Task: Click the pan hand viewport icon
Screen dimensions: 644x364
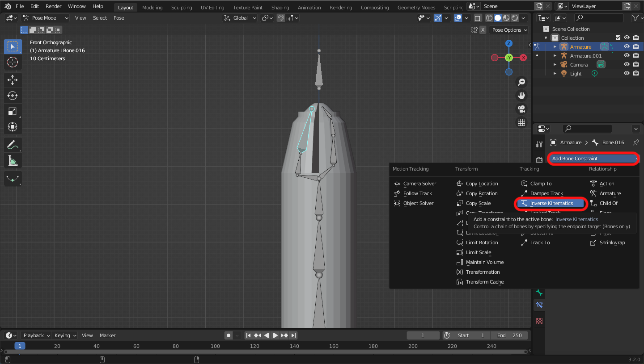Action: coord(521,96)
